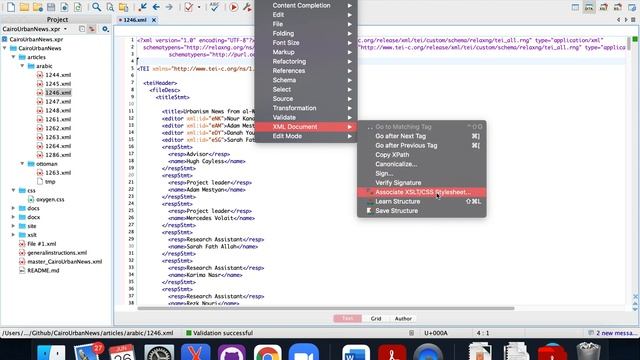This screenshot has height=360, width=640.
Task: Open Find/Replace magnifier icon
Action: [96, 7]
